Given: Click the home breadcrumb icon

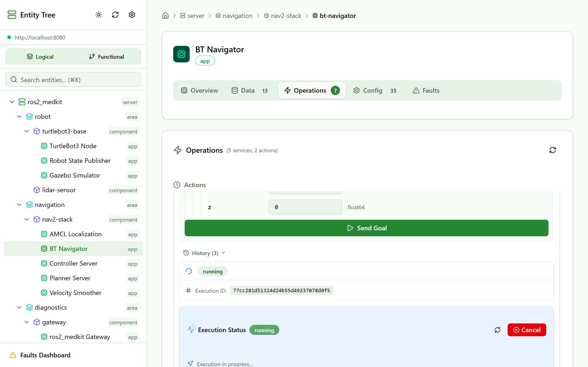Looking at the screenshot, I should 165,16.
